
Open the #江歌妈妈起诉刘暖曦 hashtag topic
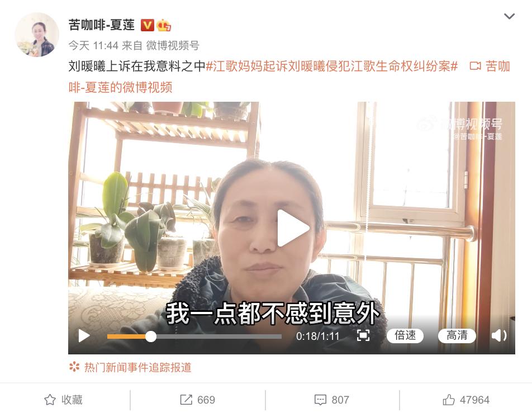[332, 66]
